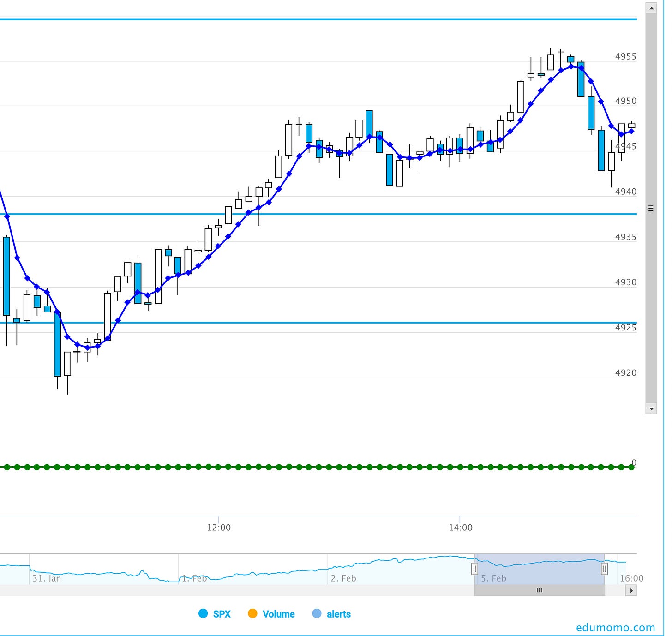Toggle the alerts series in legend
The height and width of the screenshot is (636, 672).
click(x=331, y=614)
